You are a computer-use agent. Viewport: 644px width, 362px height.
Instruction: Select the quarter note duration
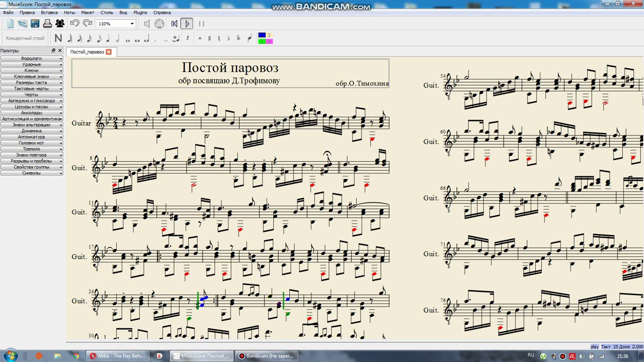click(x=108, y=38)
